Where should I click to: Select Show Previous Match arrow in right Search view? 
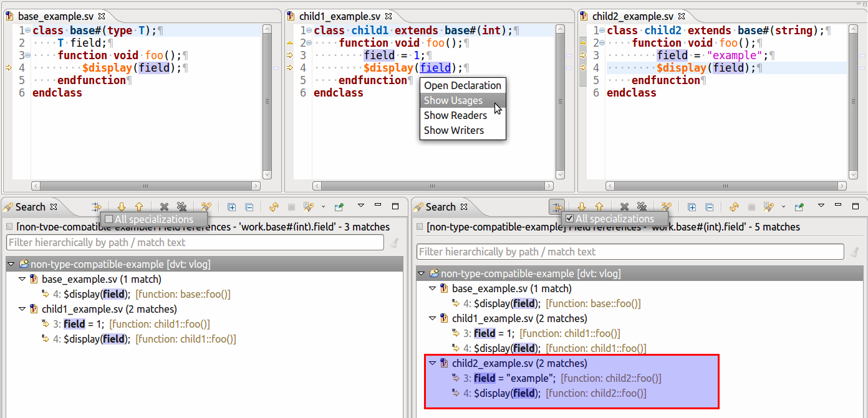599,206
